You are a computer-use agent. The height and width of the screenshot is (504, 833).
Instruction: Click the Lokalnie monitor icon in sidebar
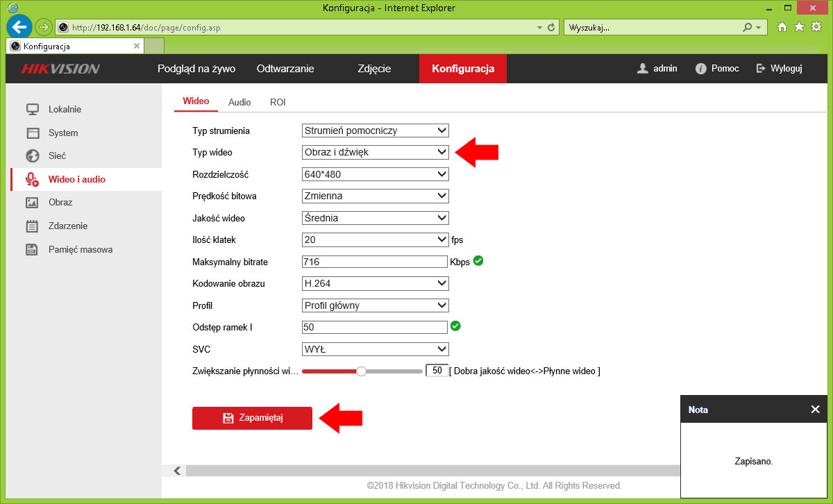(32, 110)
